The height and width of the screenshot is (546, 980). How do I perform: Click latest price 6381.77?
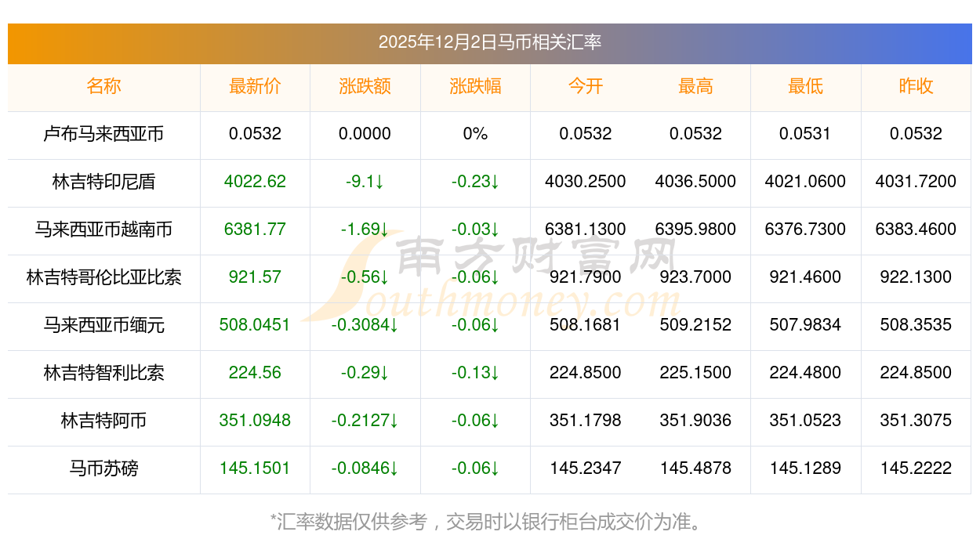pos(255,230)
